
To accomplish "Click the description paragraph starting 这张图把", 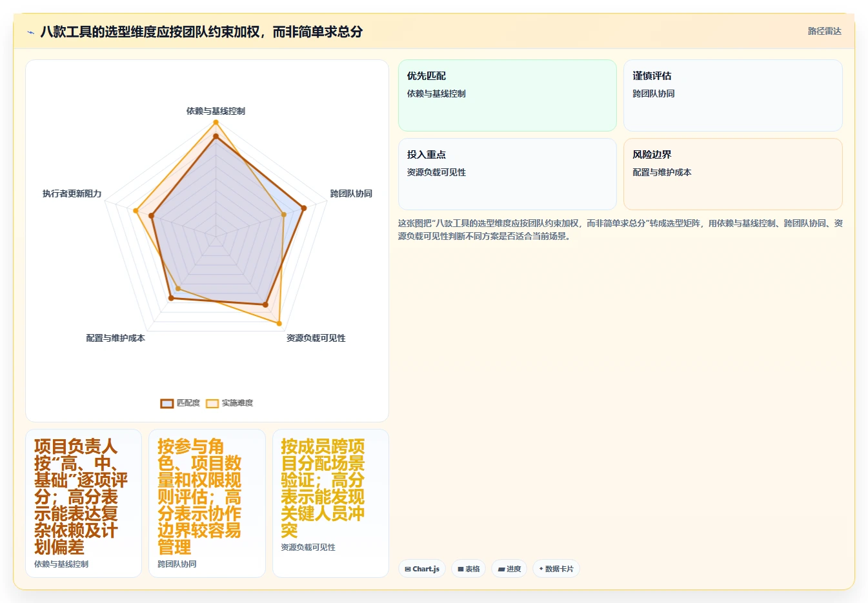I will 620,230.
